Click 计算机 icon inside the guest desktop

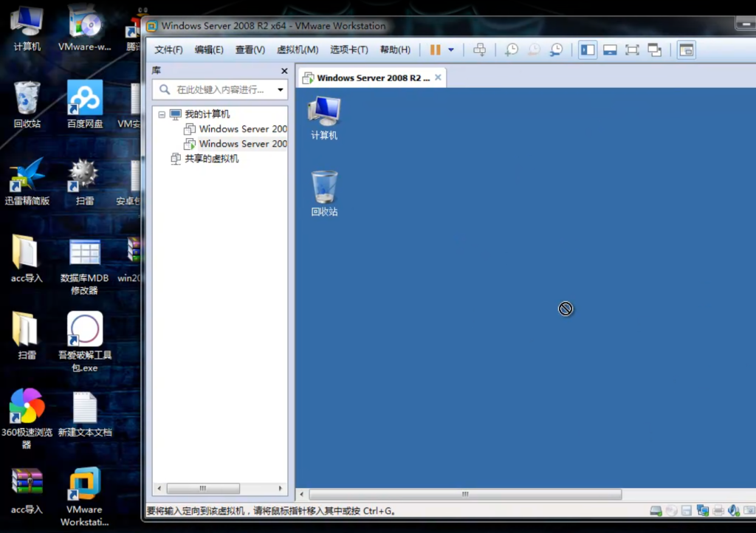tap(324, 118)
